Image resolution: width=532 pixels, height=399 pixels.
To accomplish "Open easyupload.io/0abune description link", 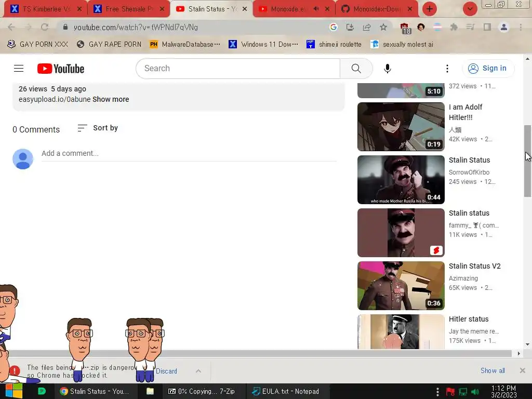I will click(55, 99).
